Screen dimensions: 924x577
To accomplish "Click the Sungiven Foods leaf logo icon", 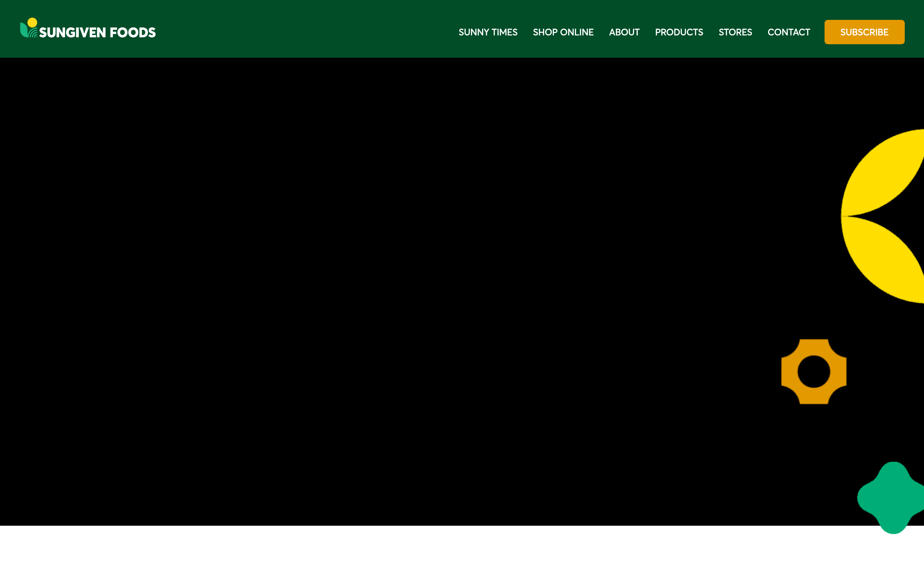I will 24,30.
